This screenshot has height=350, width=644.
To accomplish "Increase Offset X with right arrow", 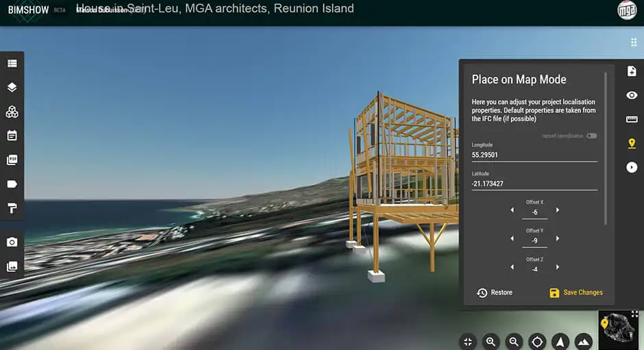I will 558,210.
